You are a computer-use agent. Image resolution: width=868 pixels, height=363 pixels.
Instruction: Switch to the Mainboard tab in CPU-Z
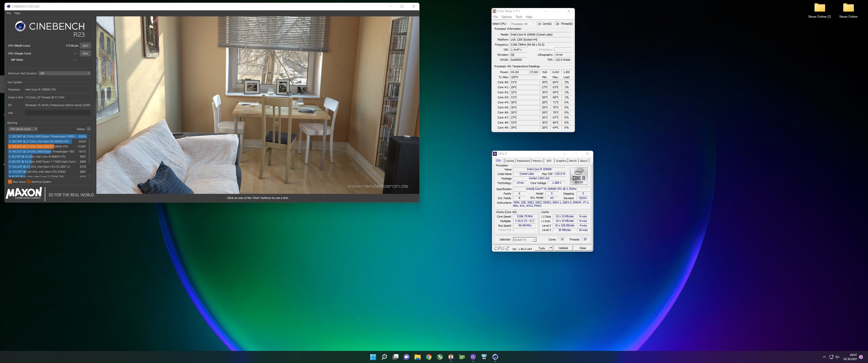click(x=523, y=161)
